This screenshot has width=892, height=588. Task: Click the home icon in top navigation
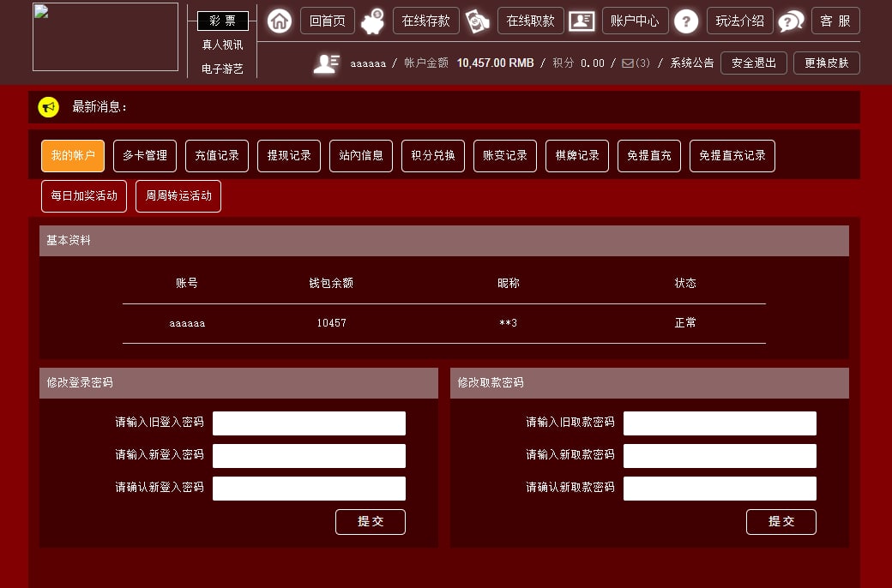click(280, 21)
